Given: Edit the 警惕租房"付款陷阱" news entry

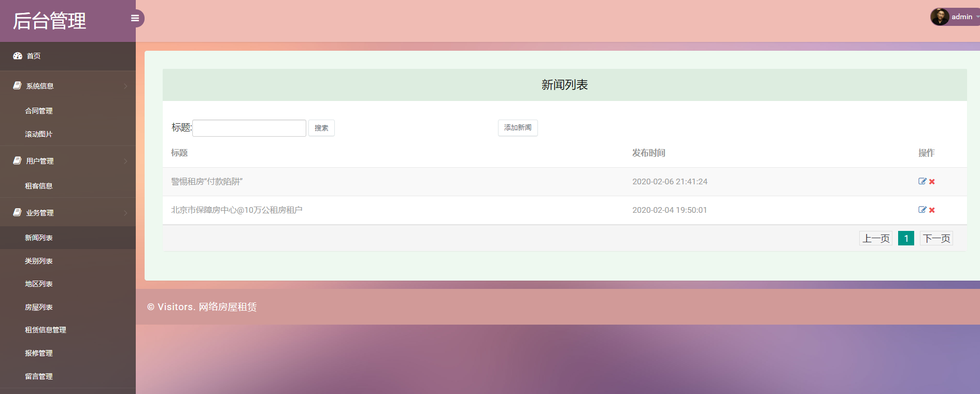Looking at the screenshot, I should pyautogui.click(x=922, y=181).
